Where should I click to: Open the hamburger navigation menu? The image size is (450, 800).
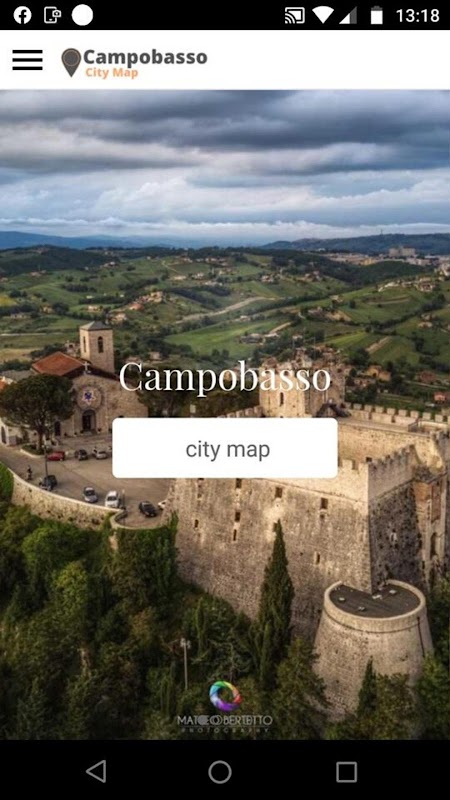(28, 60)
